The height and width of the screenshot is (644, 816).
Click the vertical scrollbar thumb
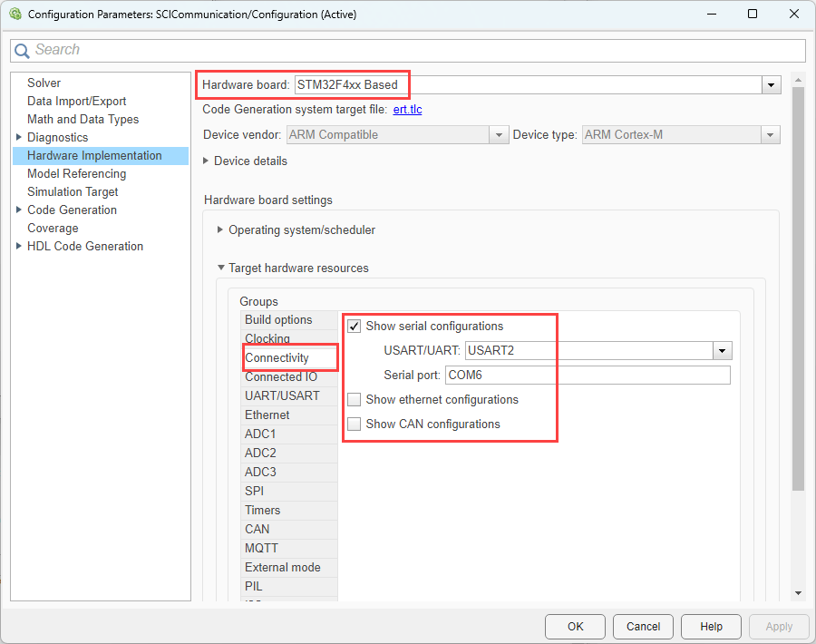click(798, 289)
